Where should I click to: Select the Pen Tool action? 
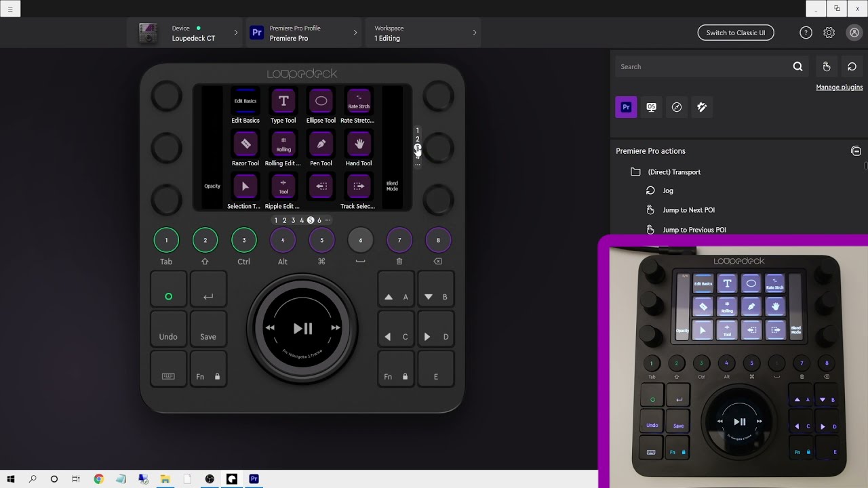point(321,144)
